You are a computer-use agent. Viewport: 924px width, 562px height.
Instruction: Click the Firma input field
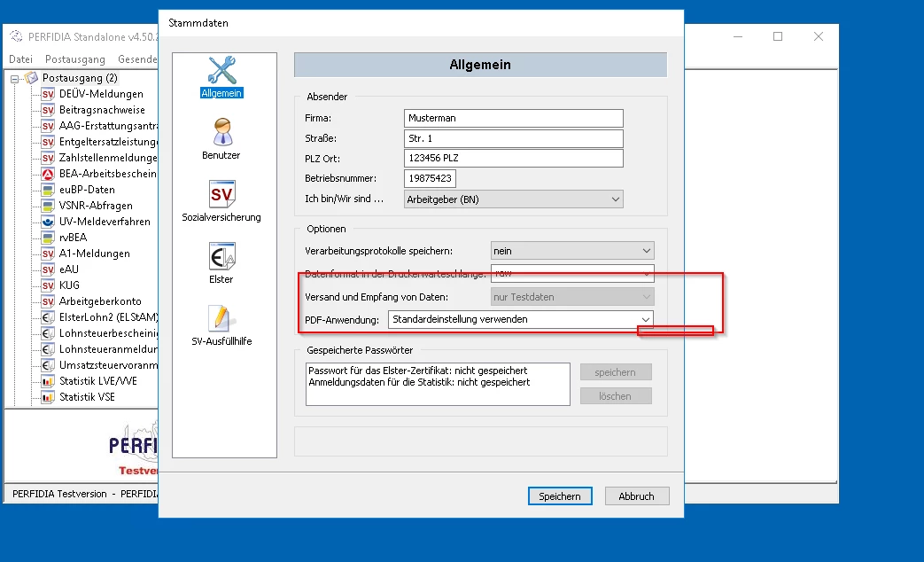513,118
